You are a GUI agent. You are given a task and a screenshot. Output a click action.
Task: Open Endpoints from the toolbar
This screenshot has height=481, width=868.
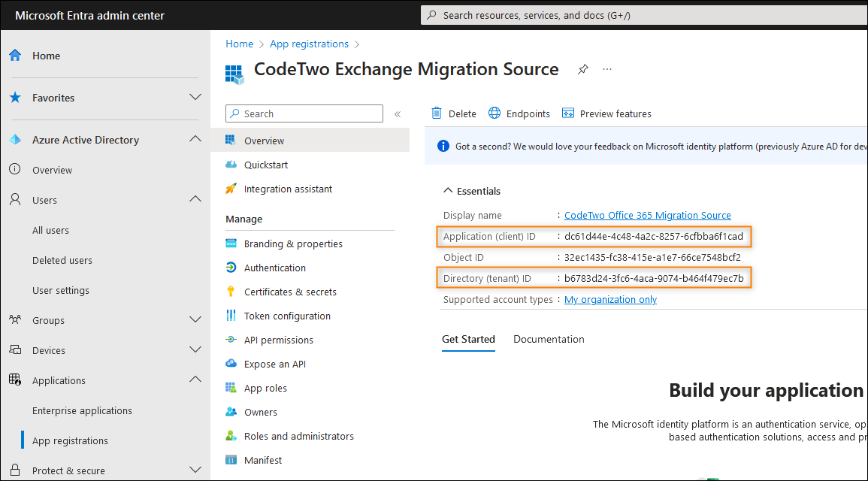coord(519,113)
